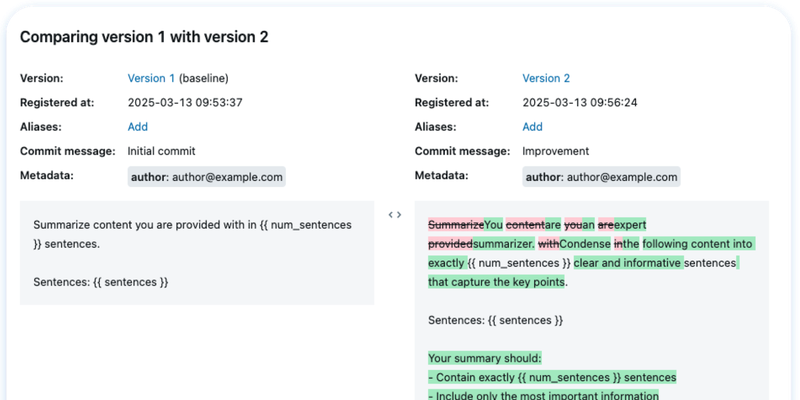This screenshot has width=800, height=400.
Task: Click the timestamp 2025-03-13 09:53:37
Action: point(185,103)
